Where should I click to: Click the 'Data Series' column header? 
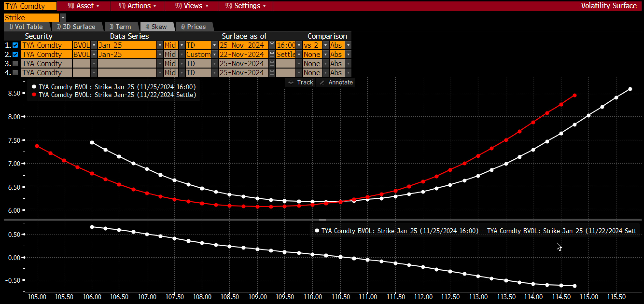coord(129,36)
